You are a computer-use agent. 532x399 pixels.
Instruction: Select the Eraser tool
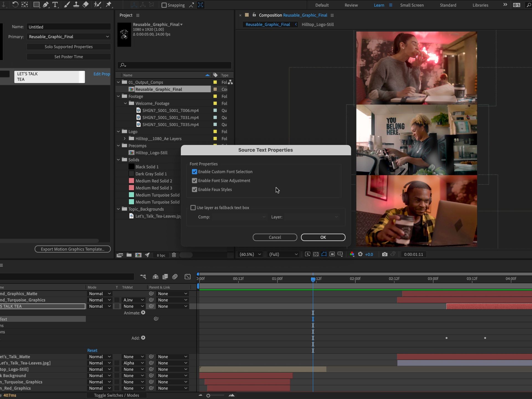pos(86,5)
